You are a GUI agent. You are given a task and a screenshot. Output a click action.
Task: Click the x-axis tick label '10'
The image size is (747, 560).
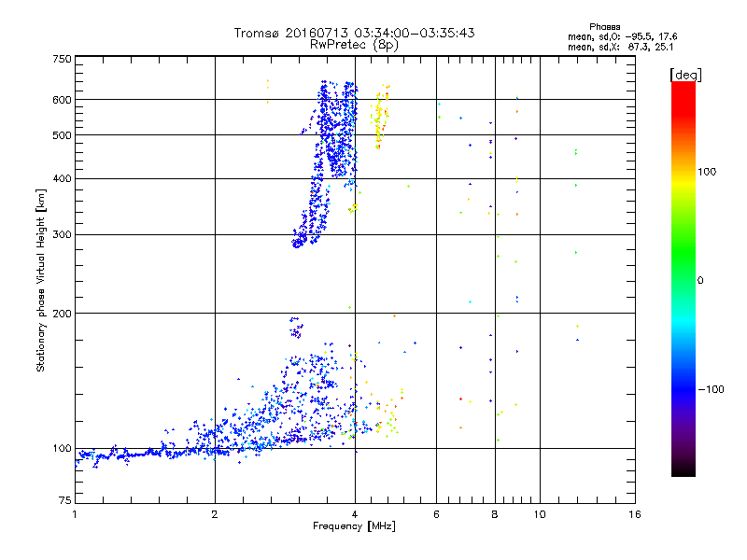(540, 514)
